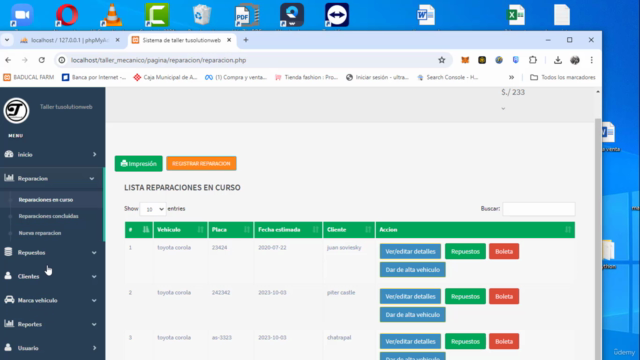The height and width of the screenshot is (360, 640).
Task: Show the hidden bookmarks overflow chevron
Action: [511, 77]
